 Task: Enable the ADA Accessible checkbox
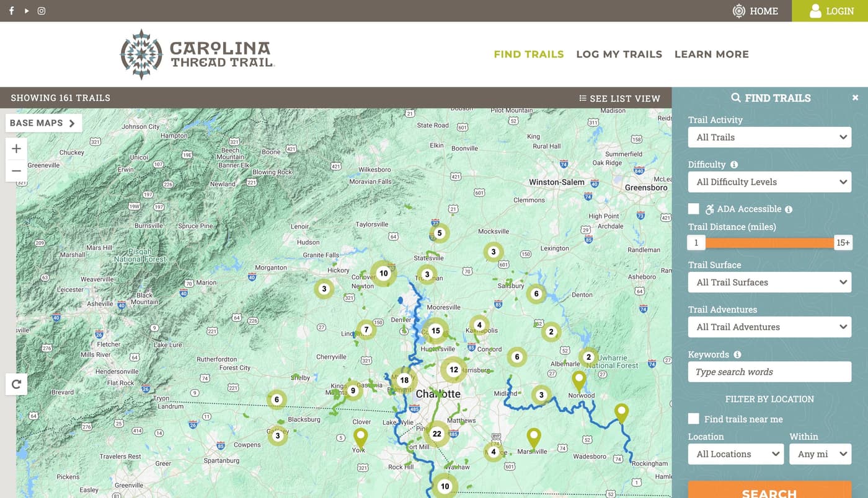point(693,209)
